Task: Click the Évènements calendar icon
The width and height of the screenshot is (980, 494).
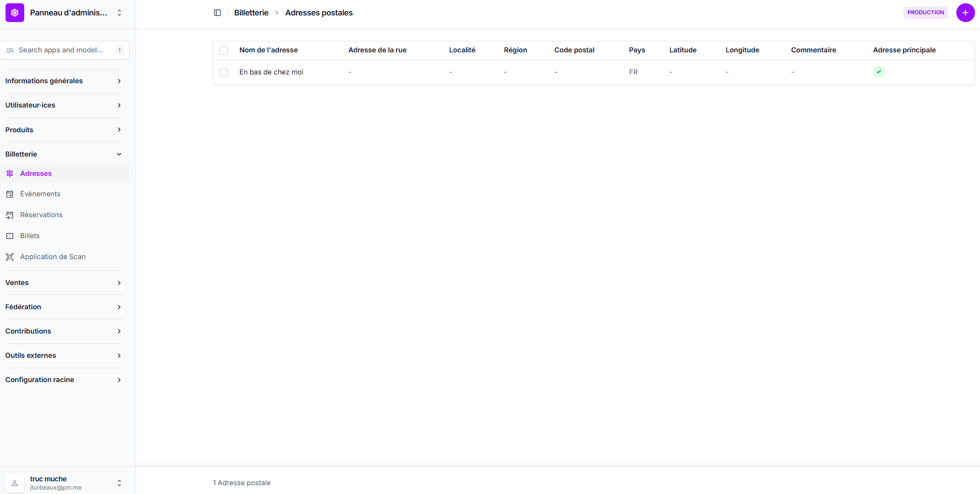Action: (10, 194)
